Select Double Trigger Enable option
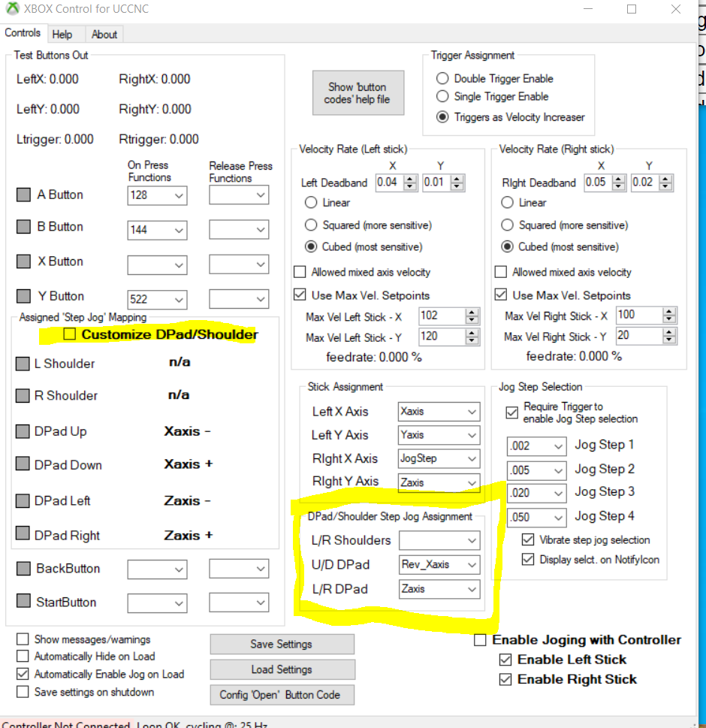This screenshot has width=706, height=728. click(x=442, y=78)
